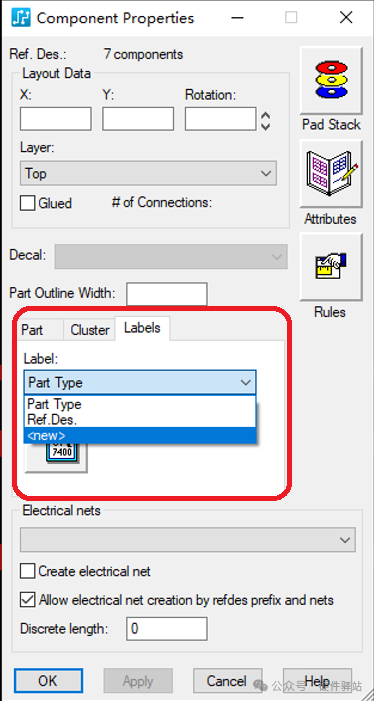Click the Cancel button
The image size is (374, 701).
(227, 681)
